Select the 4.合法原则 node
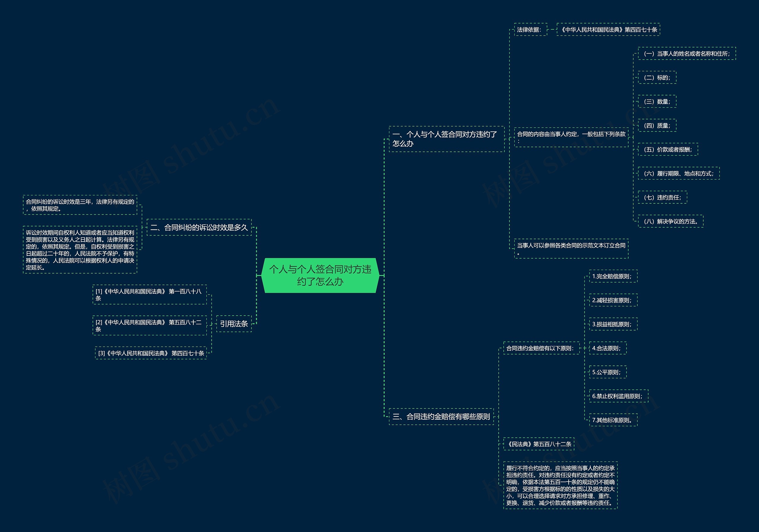 click(607, 348)
